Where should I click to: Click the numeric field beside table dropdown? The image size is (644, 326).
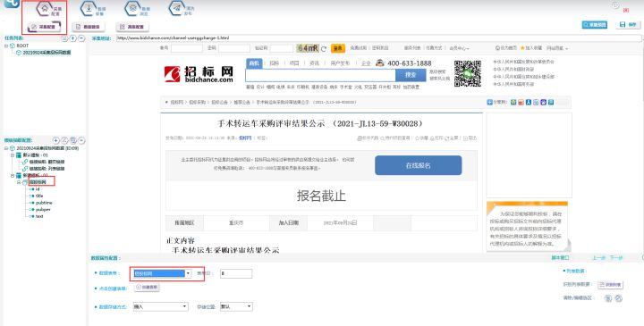point(236,273)
